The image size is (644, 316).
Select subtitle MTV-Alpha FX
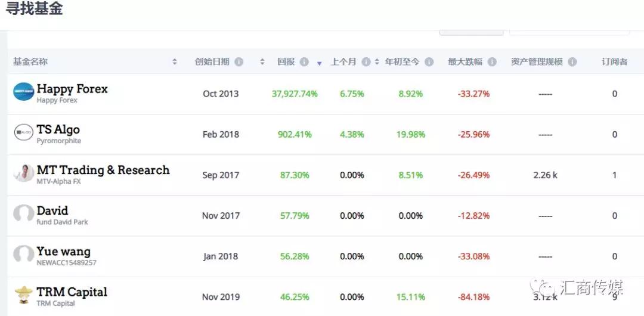tap(58, 181)
